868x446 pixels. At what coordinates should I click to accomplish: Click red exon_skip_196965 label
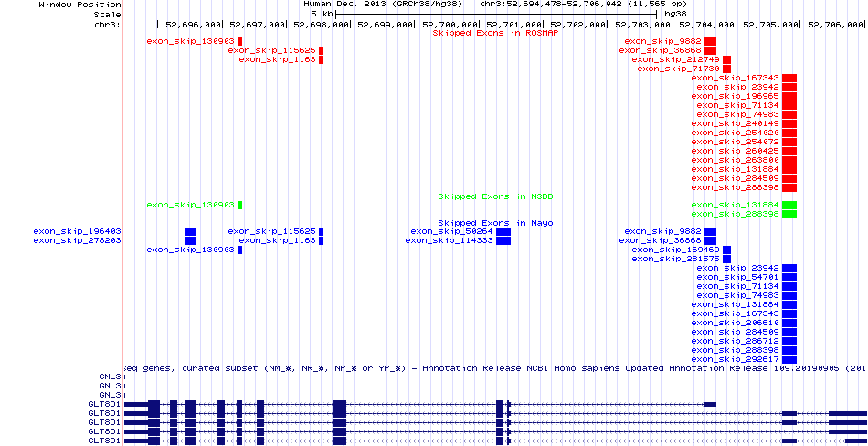735,96
